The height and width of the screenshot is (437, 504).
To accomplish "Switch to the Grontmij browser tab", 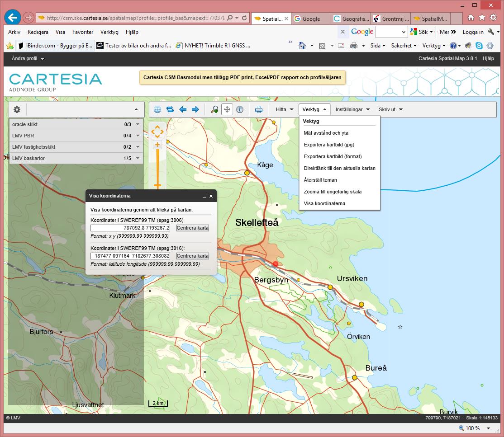I will coord(391,19).
